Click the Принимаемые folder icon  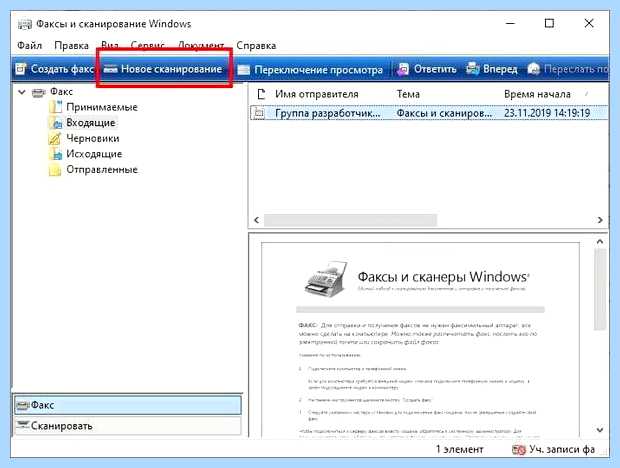tap(56, 107)
